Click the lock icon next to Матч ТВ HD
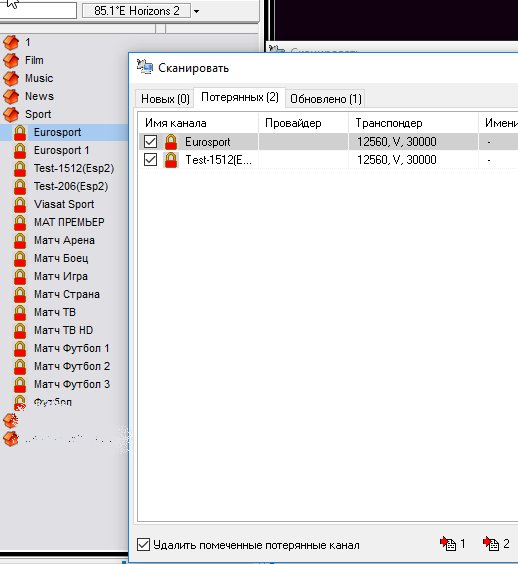 point(20,331)
